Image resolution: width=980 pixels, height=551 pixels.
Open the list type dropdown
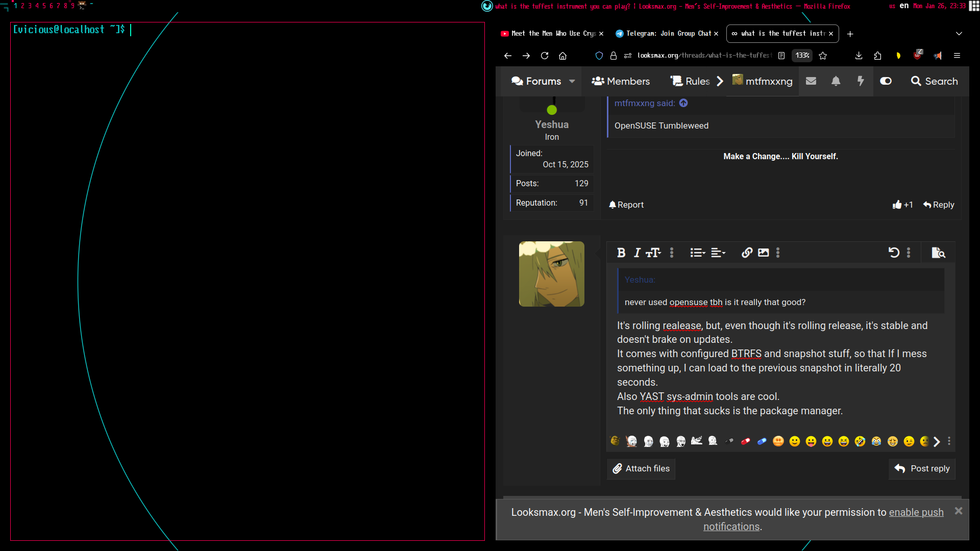click(x=697, y=253)
